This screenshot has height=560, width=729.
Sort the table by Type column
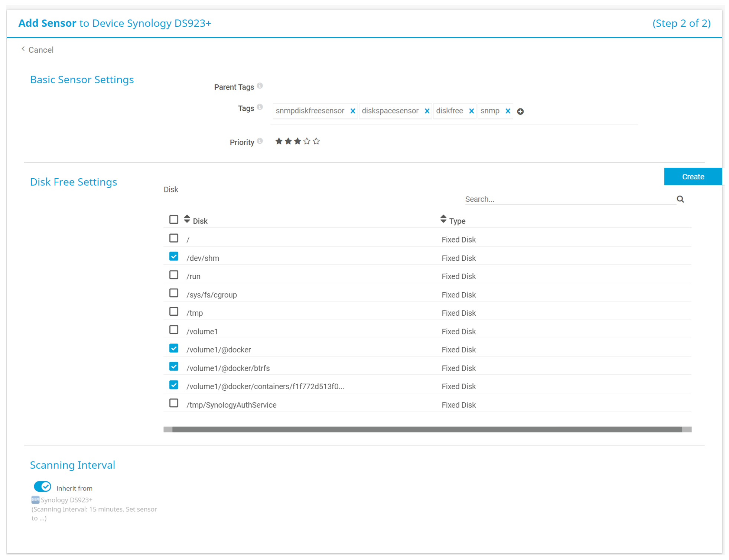443,219
